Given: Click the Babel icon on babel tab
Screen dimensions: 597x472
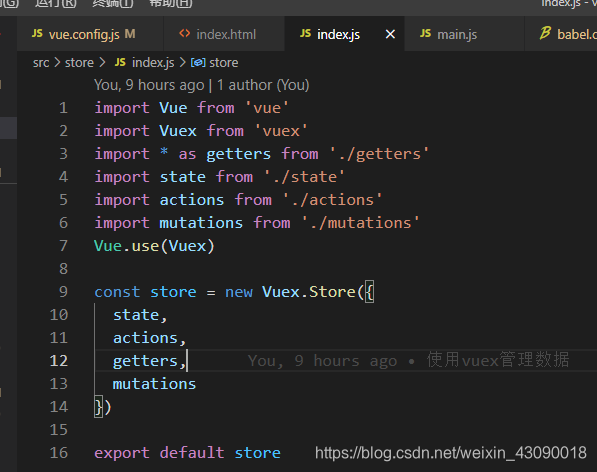Looking at the screenshot, I should coord(545,33).
